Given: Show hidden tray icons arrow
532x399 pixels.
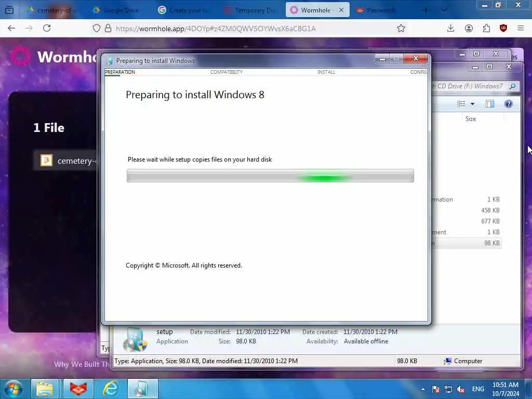Looking at the screenshot, I should [423, 389].
